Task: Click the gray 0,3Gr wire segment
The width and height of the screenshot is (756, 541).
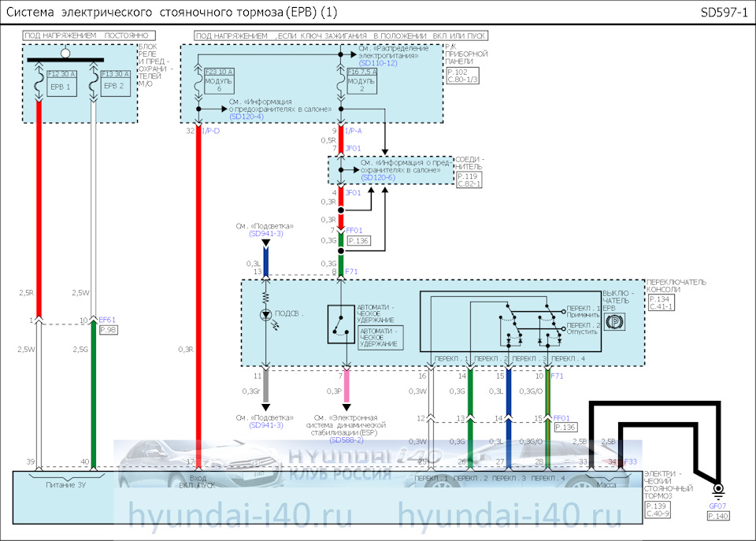Action: pos(265,387)
